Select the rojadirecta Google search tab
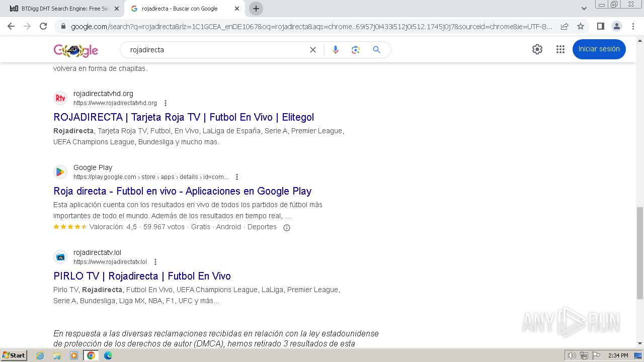 coord(184,9)
